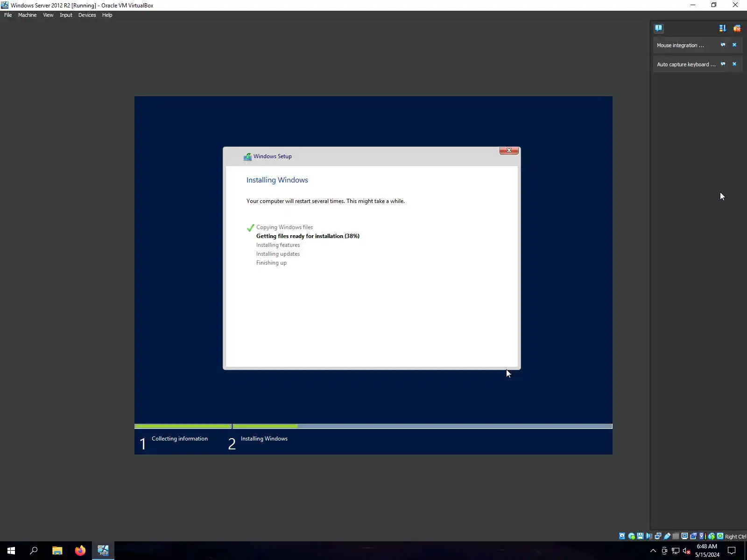Click the arrow icon beside Mouse integration notification
Image resolution: width=747 pixels, height=560 pixels.
coord(723,45)
